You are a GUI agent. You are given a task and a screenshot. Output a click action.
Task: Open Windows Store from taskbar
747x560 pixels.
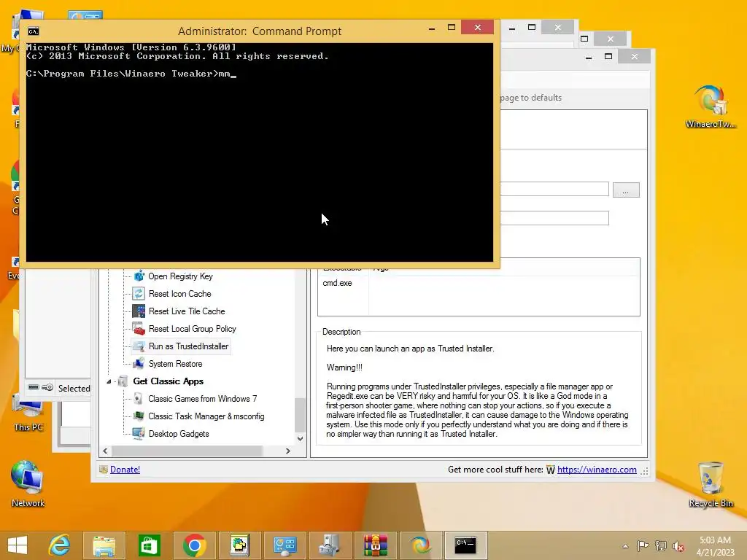pos(149,545)
